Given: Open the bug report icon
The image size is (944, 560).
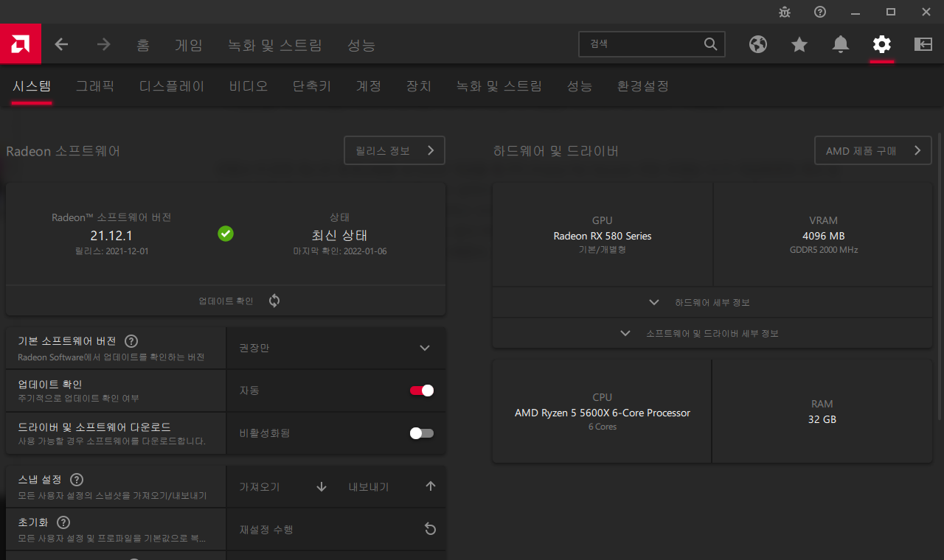Looking at the screenshot, I should (x=785, y=12).
